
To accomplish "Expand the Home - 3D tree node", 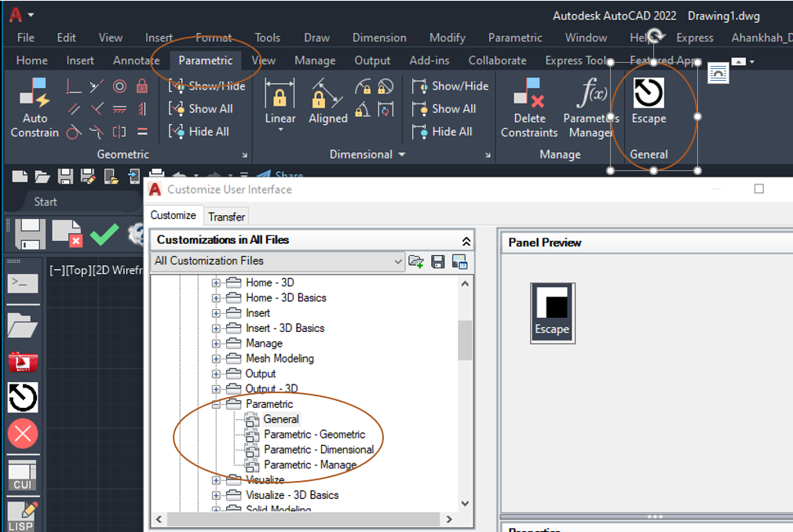I will [x=216, y=283].
